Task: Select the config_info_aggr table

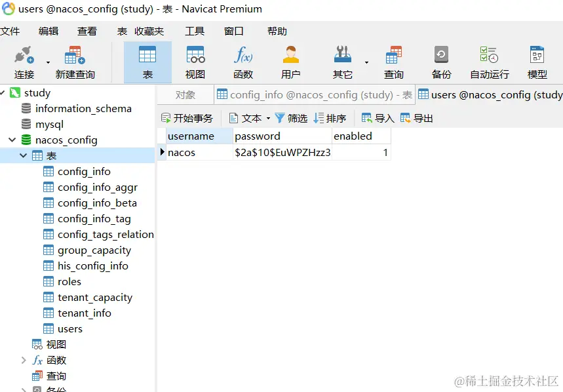Action: [x=98, y=187]
